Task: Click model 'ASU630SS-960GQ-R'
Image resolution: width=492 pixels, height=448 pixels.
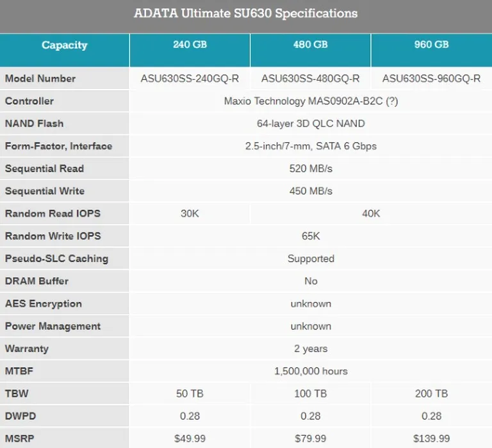Action: tap(431, 78)
